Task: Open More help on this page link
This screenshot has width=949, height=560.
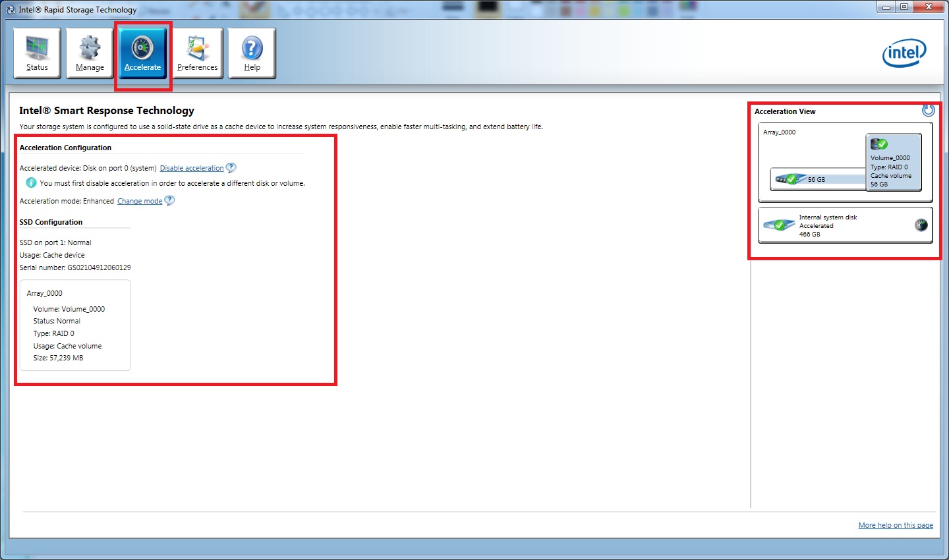Action: [895, 525]
